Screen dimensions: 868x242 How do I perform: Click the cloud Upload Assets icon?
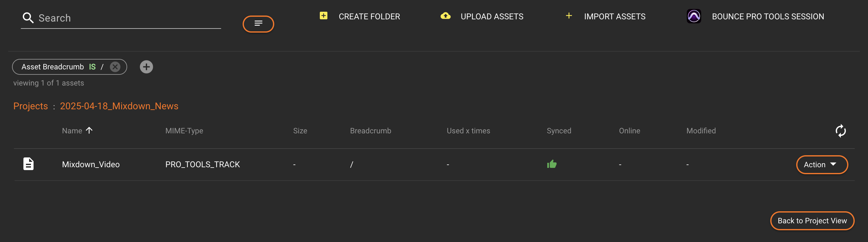tap(445, 16)
